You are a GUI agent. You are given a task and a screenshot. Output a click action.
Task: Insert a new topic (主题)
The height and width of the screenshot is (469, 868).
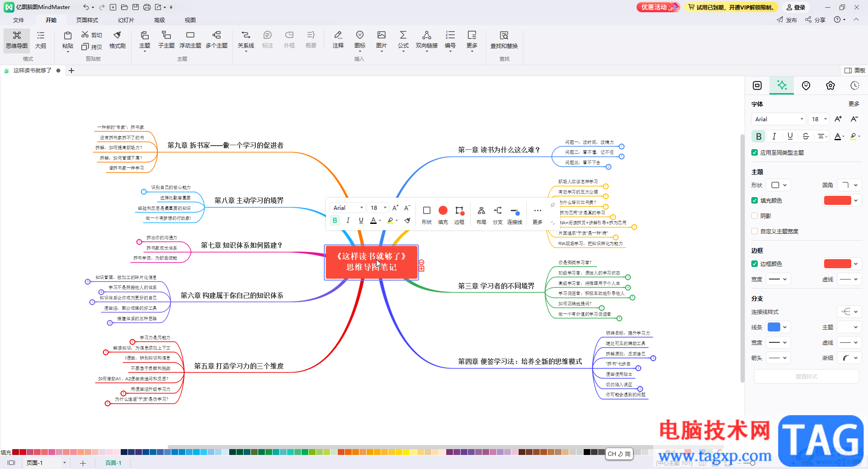coord(145,40)
